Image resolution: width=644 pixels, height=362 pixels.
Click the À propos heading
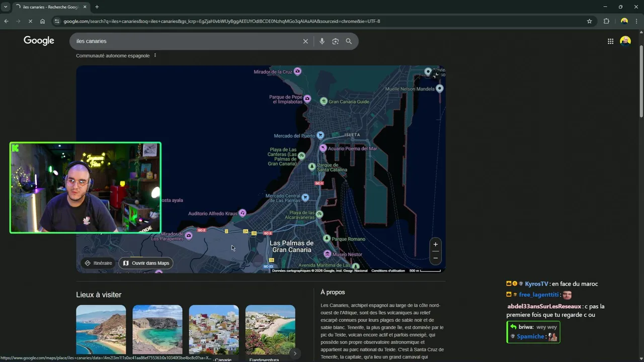coord(333,292)
